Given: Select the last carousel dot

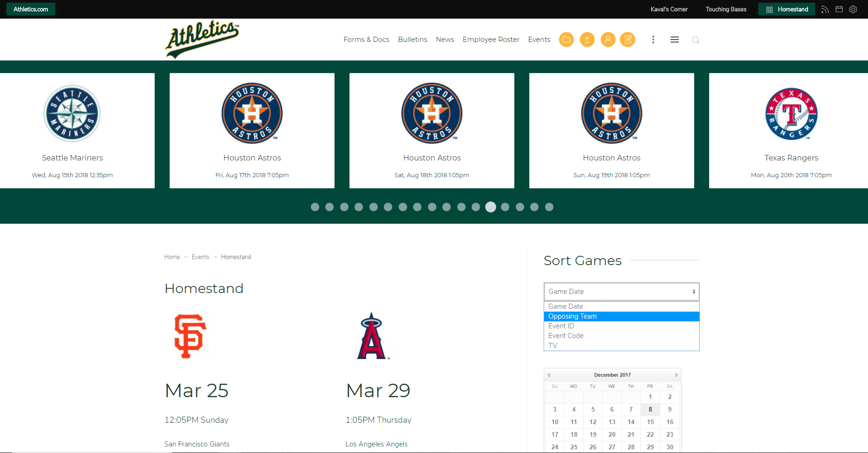Looking at the screenshot, I should point(549,207).
